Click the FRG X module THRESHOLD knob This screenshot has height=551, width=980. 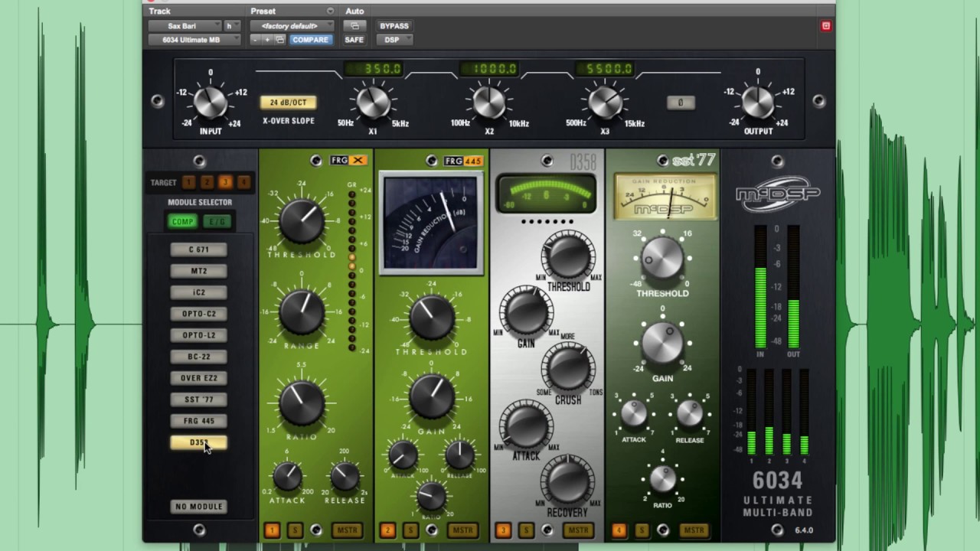[302, 221]
